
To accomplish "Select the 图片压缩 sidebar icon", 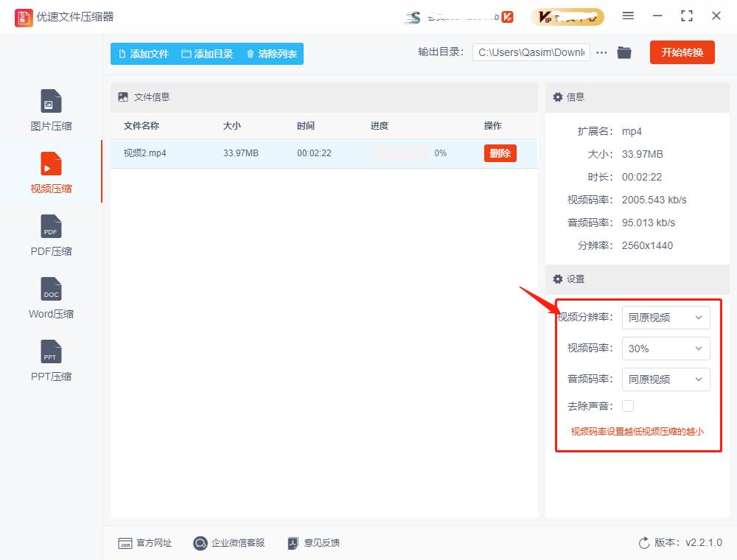I will point(49,109).
